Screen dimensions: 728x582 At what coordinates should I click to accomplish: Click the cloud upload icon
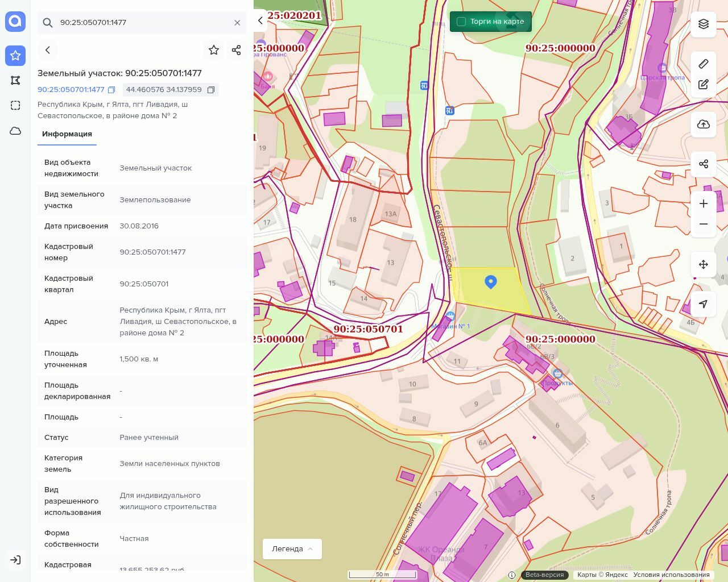(704, 124)
